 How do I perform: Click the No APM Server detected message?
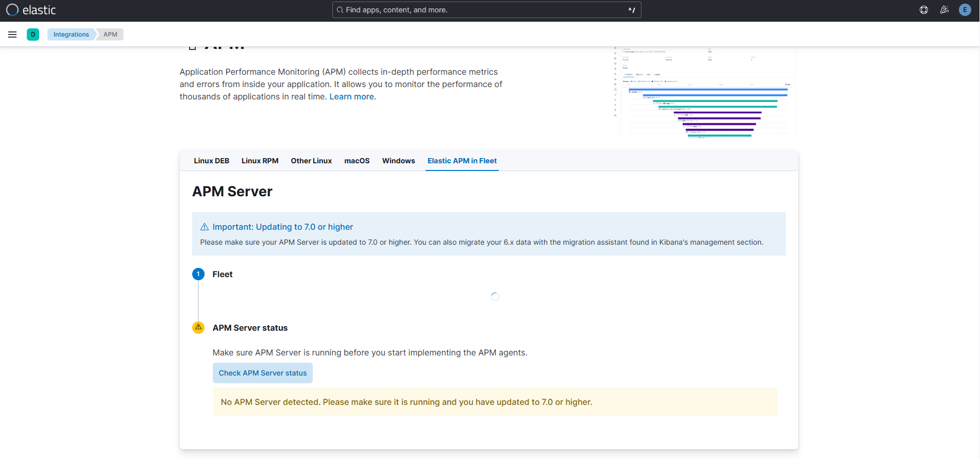[x=407, y=402]
